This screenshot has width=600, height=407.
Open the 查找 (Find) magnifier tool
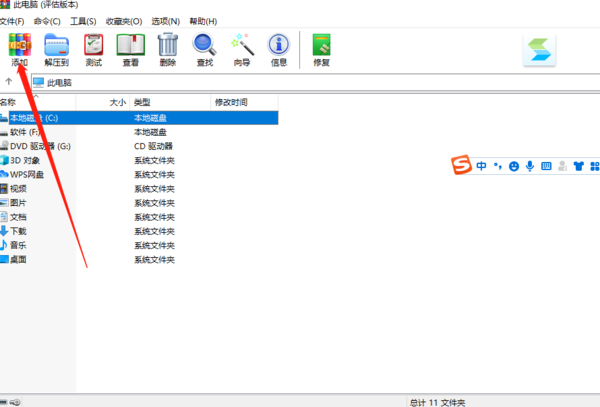205,46
